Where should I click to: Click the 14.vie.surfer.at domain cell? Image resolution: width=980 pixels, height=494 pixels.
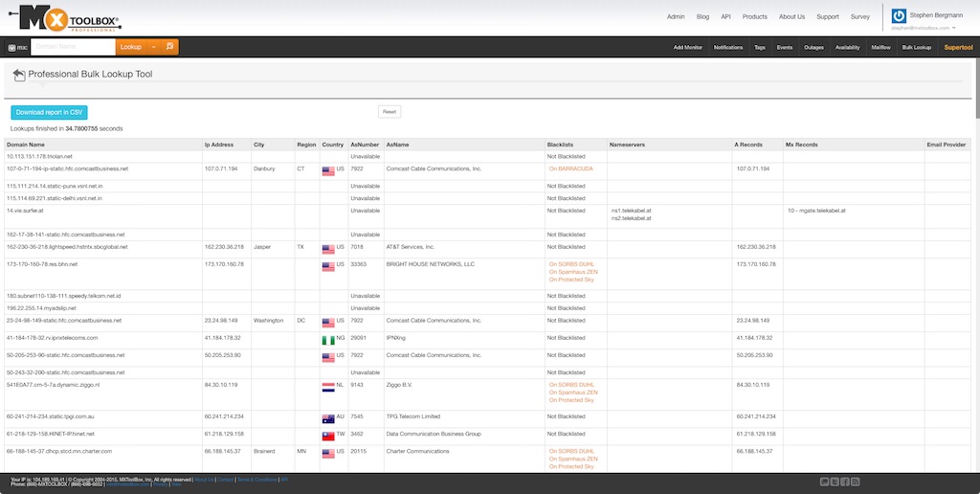click(x=102, y=216)
